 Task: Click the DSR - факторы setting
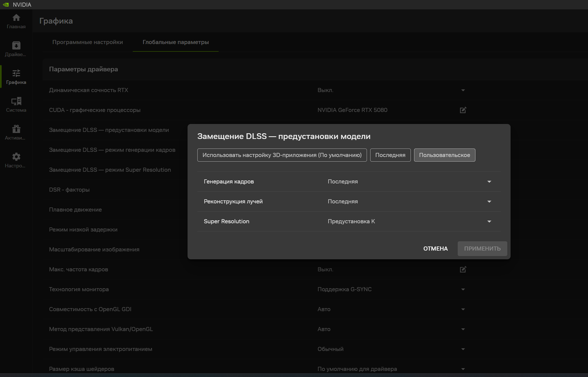(x=69, y=189)
